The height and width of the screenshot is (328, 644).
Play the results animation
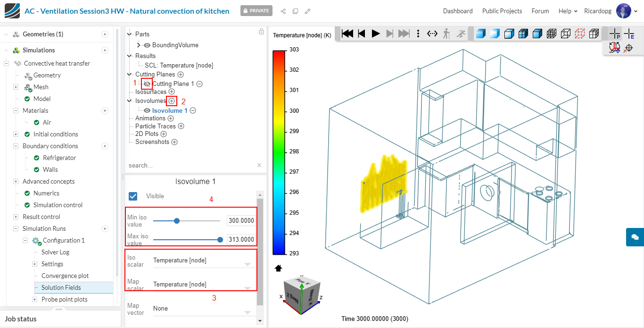(376, 34)
